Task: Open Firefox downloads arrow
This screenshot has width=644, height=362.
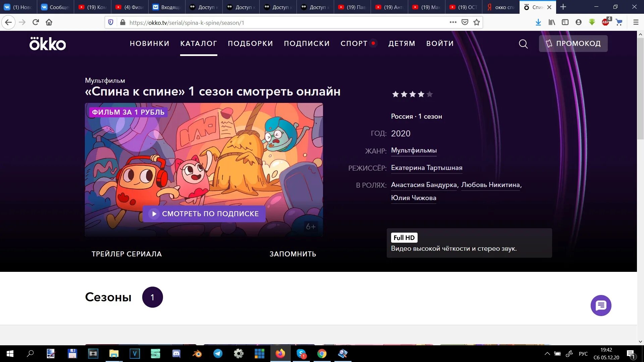Action: click(x=538, y=22)
